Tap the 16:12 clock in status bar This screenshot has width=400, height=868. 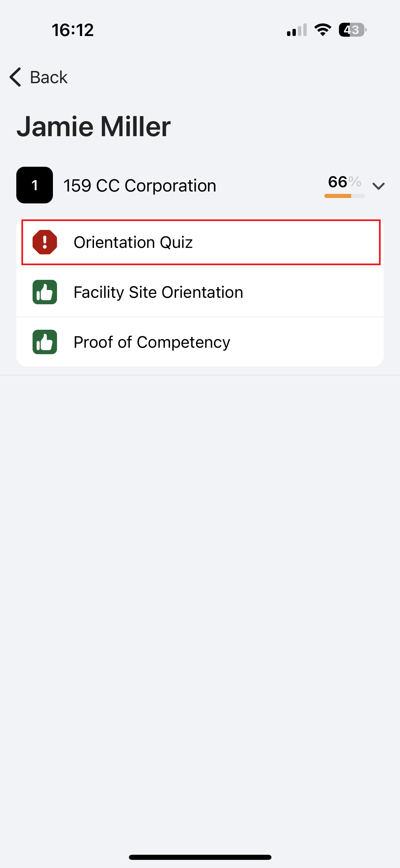(x=73, y=30)
